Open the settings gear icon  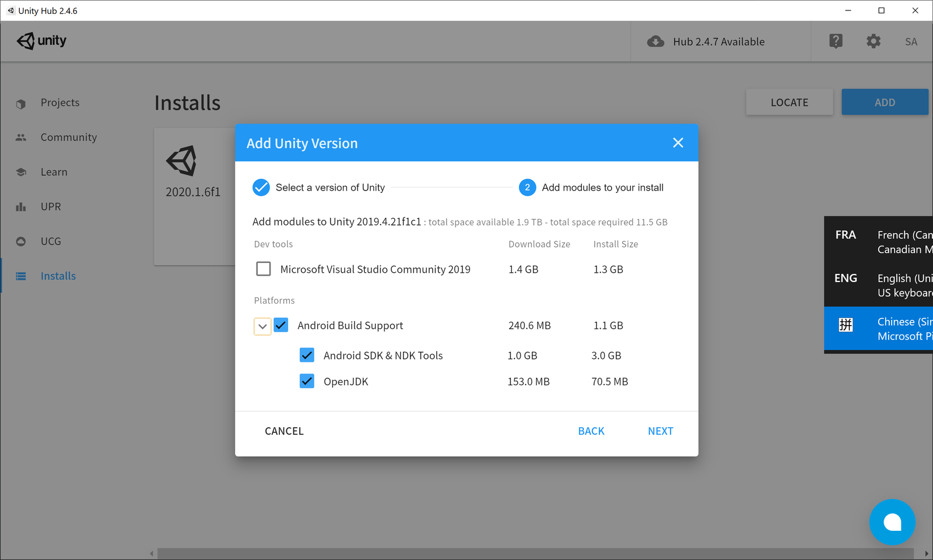pos(874,41)
